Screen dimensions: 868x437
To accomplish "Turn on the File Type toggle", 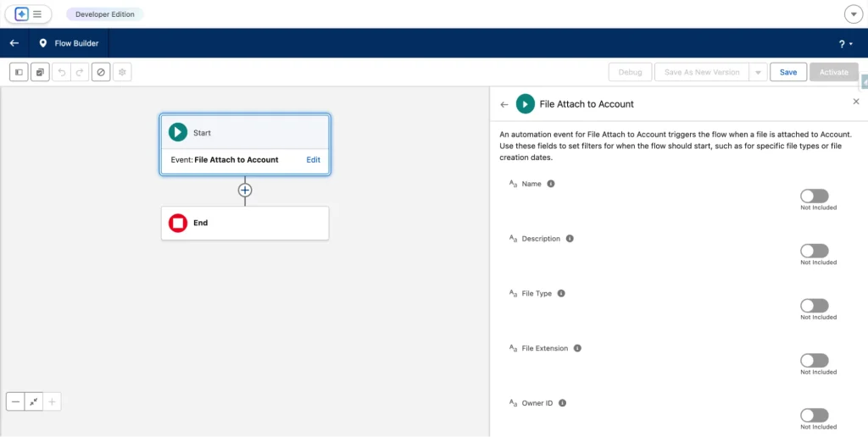I will click(x=814, y=306).
